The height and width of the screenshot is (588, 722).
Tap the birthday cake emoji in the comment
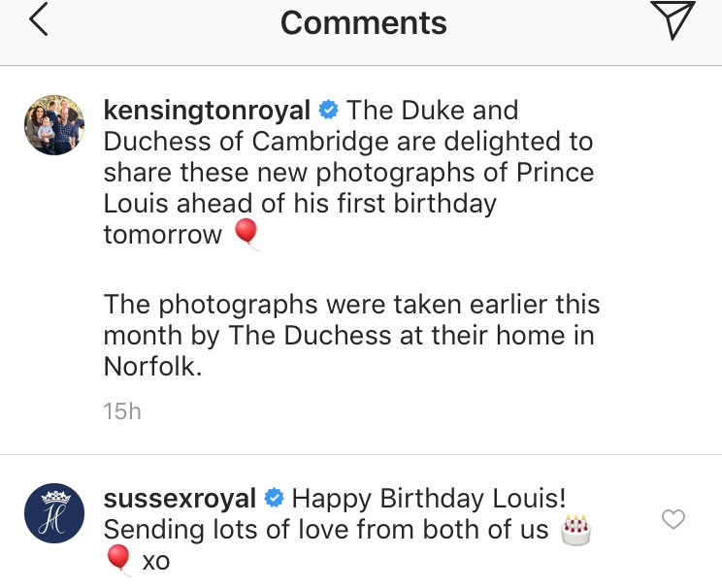[x=577, y=530]
